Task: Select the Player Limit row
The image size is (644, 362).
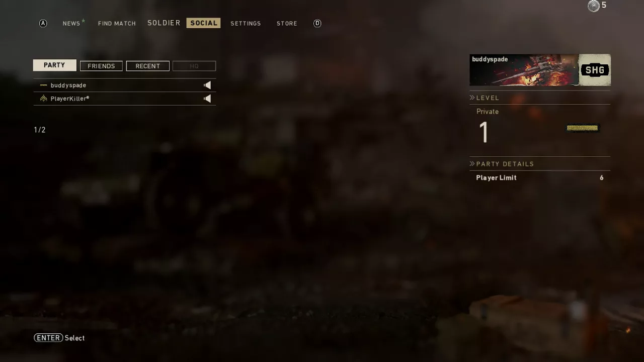Action: coord(540,177)
